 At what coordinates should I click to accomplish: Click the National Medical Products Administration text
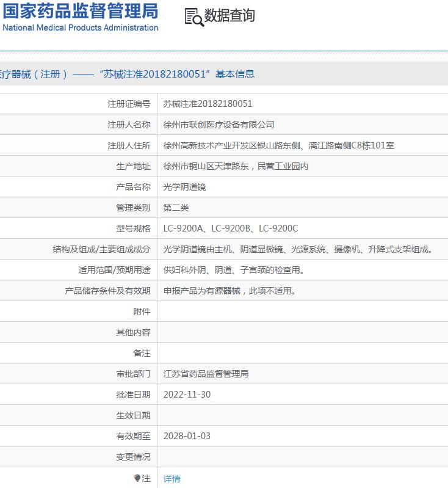tap(81, 27)
